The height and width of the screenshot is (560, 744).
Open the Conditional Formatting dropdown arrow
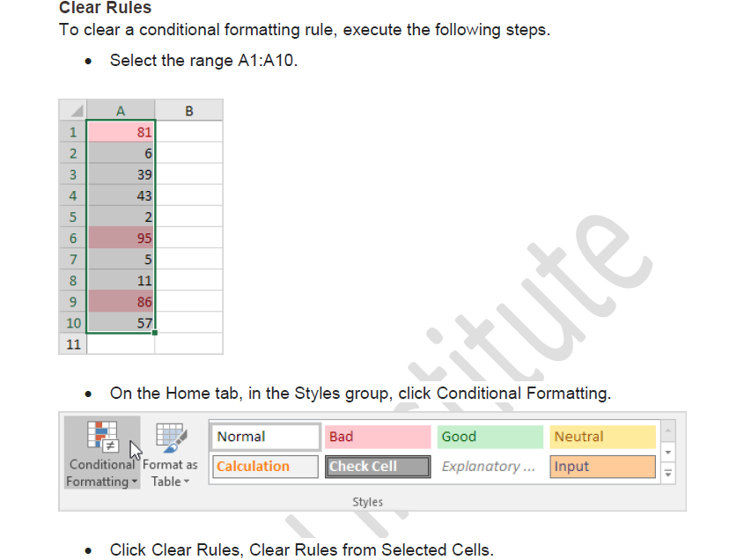(x=135, y=483)
